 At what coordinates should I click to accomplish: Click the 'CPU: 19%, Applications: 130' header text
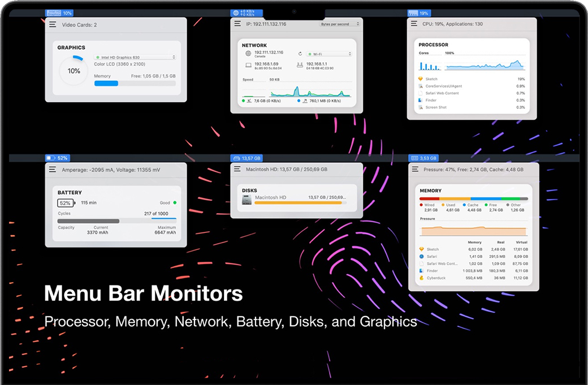[x=453, y=24]
